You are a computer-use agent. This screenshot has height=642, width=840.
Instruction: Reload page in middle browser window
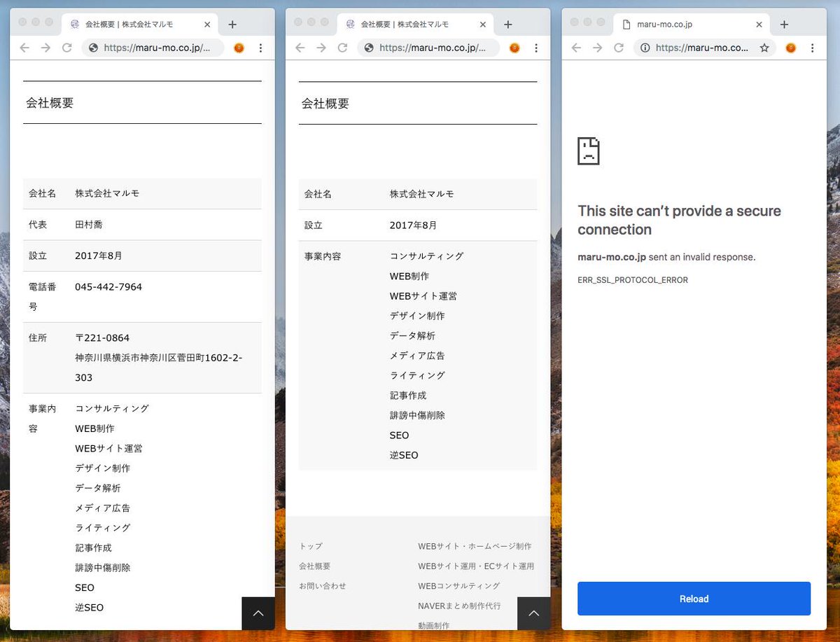click(343, 48)
